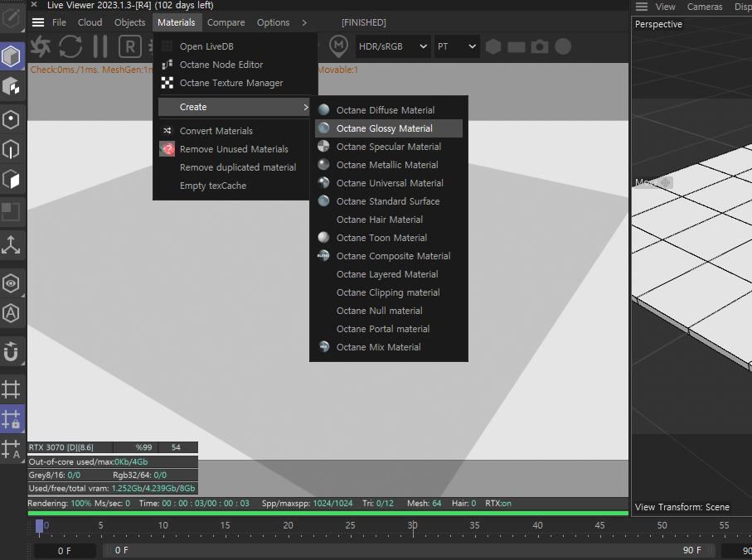Pause the render

click(100, 46)
